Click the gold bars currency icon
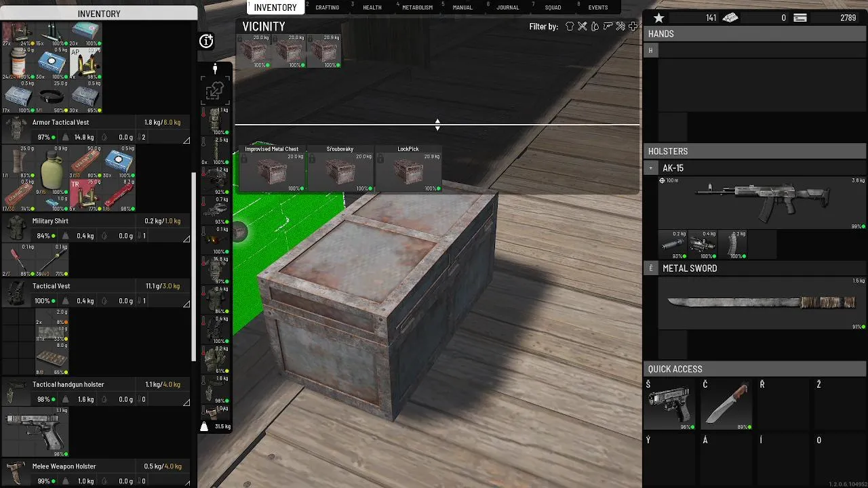Screen dimensions: 868x488 (x=730, y=18)
